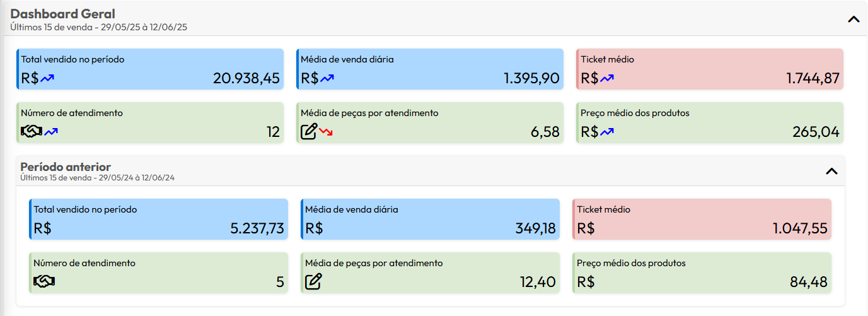868x316 pixels.
Task: Click edit icon in Período anterior section
Action: tap(313, 282)
